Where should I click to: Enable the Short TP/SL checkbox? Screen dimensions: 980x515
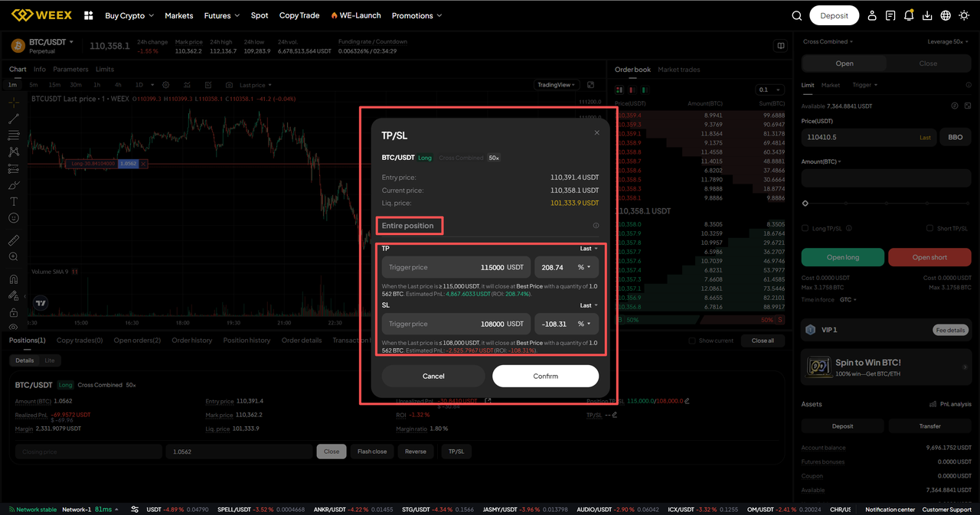click(x=929, y=228)
